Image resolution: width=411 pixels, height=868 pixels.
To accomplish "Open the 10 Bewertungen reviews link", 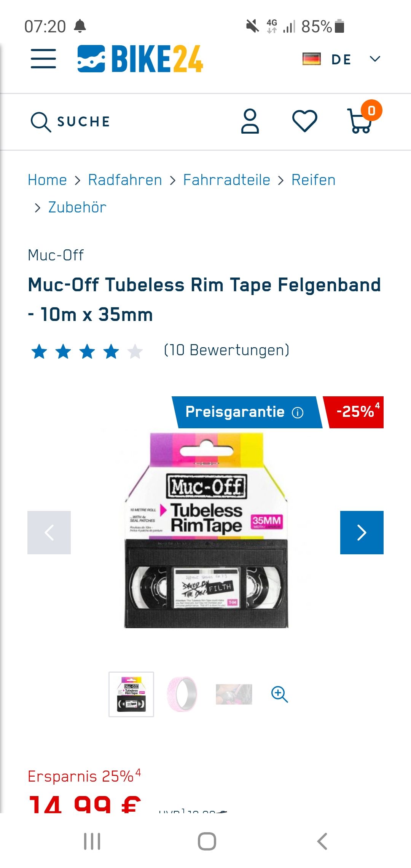I will (x=227, y=350).
